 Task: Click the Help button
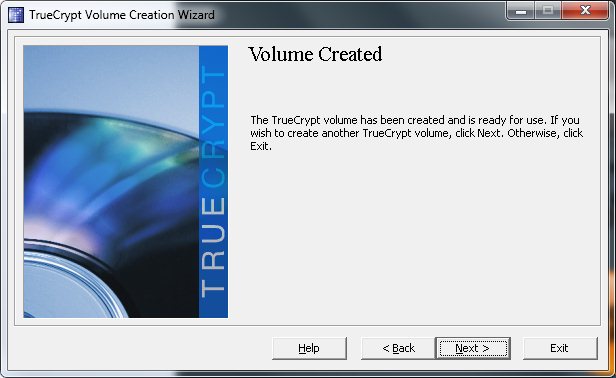pyautogui.click(x=309, y=348)
